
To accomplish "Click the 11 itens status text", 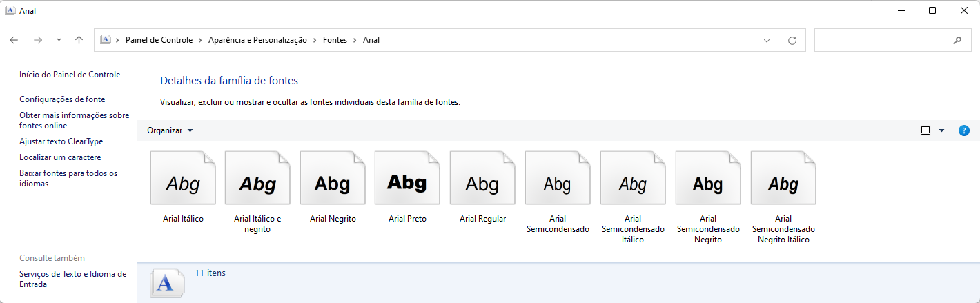I will [x=210, y=273].
